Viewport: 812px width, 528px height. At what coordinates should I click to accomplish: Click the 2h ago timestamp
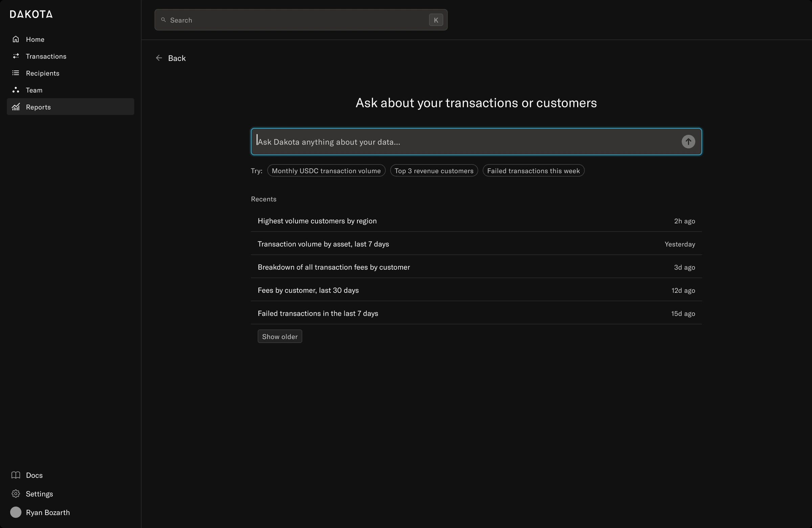(684, 221)
